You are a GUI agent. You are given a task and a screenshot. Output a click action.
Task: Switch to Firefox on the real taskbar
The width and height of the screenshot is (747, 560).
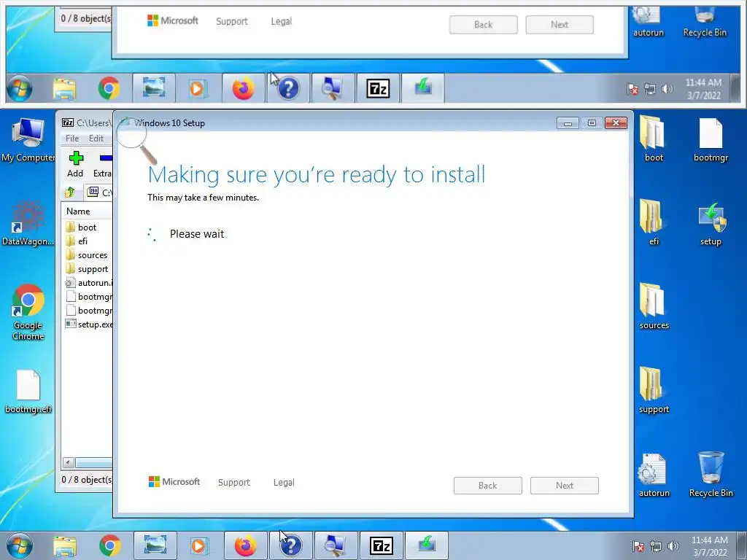(245, 545)
